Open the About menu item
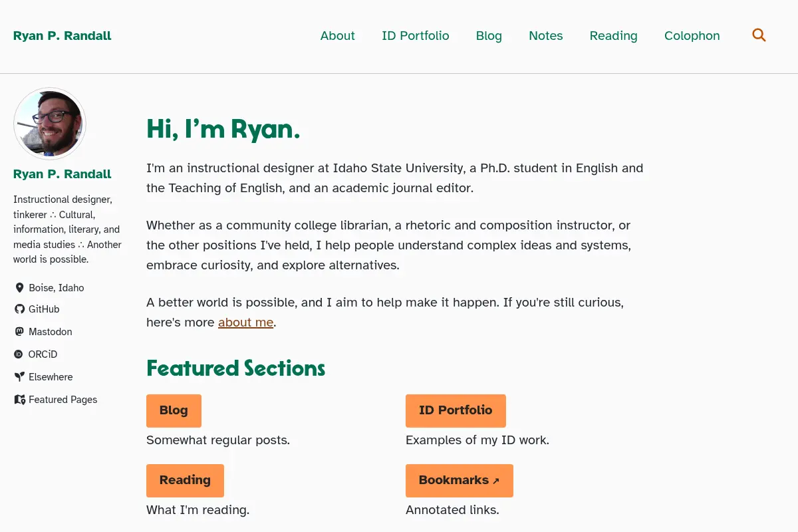The image size is (798, 532). pyautogui.click(x=338, y=36)
